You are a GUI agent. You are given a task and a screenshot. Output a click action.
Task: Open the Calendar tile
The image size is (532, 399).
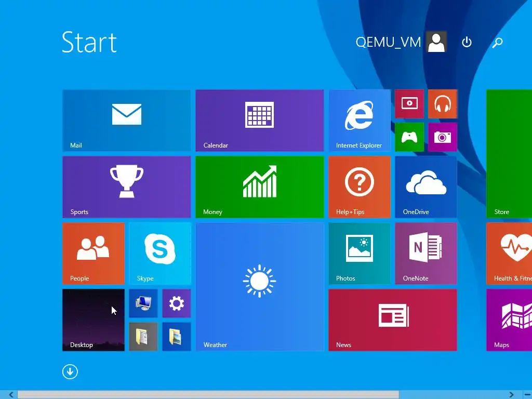click(260, 121)
